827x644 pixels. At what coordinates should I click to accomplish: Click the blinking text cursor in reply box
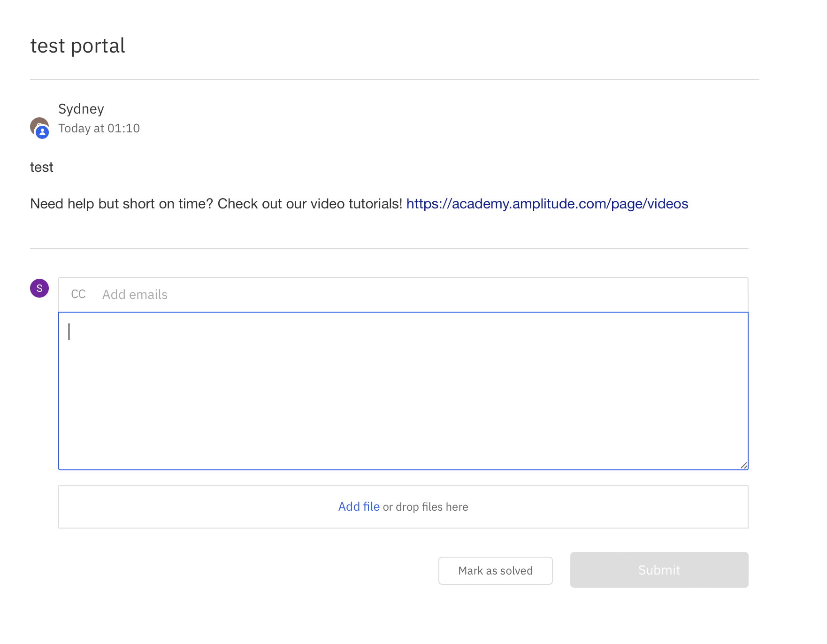tap(69, 332)
